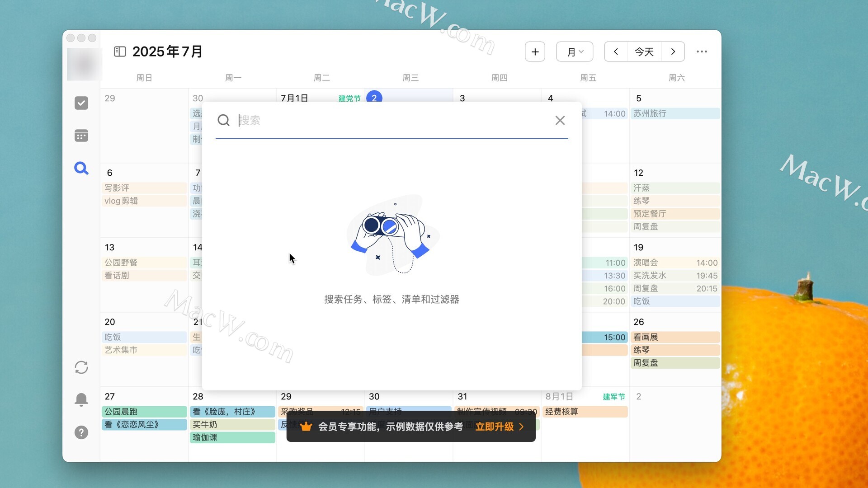Open the 周复盘 event on the 12th

pos(675,226)
